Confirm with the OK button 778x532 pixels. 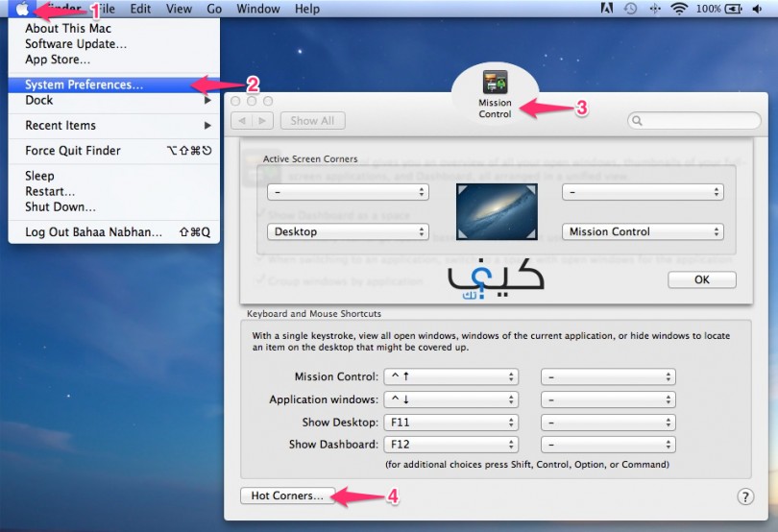pyautogui.click(x=701, y=279)
